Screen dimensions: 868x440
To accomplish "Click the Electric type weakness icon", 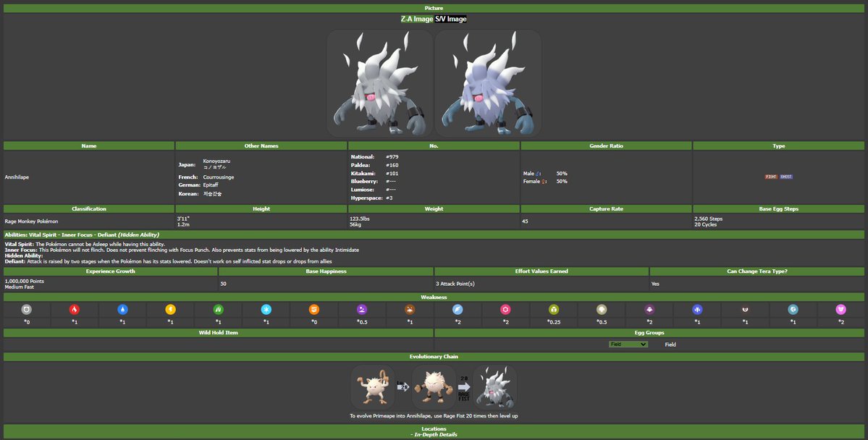I will click(x=170, y=310).
